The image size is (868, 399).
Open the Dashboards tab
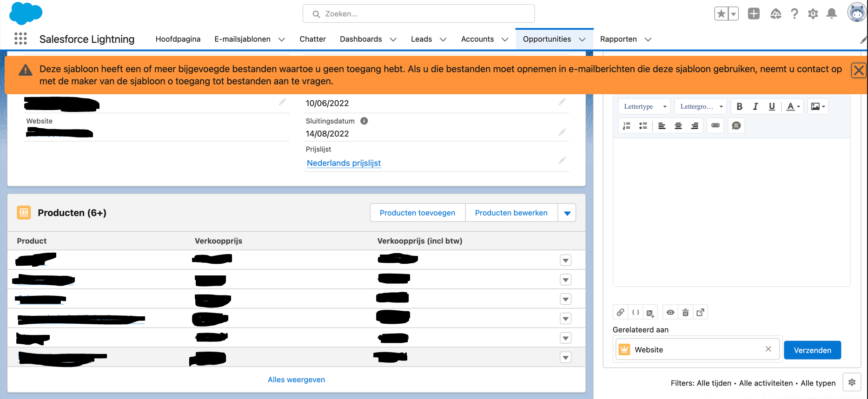(361, 39)
